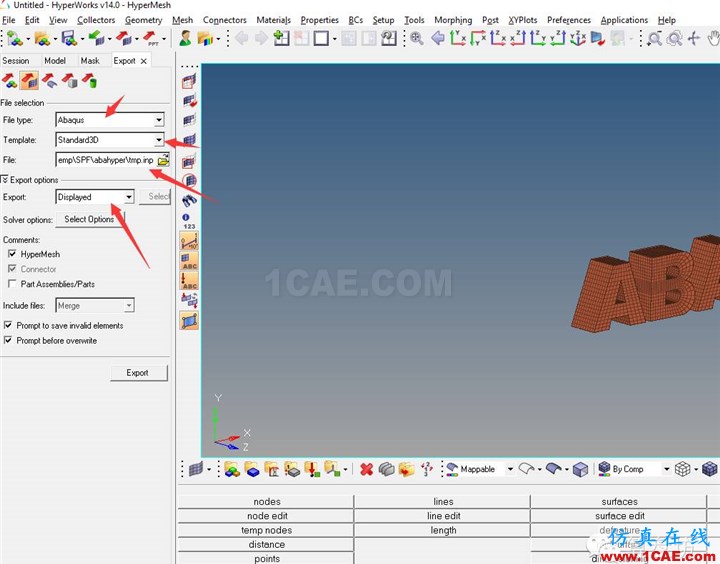Image resolution: width=720 pixels, height=564 pixels.
Task: Switch to the Session tab
Action: (16, 61)
